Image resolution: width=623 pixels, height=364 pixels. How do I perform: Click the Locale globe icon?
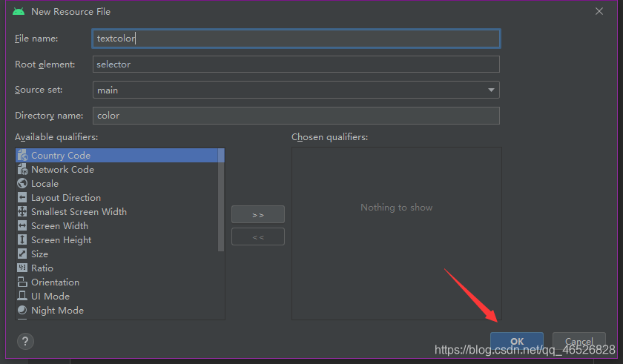tap(22, 183)
